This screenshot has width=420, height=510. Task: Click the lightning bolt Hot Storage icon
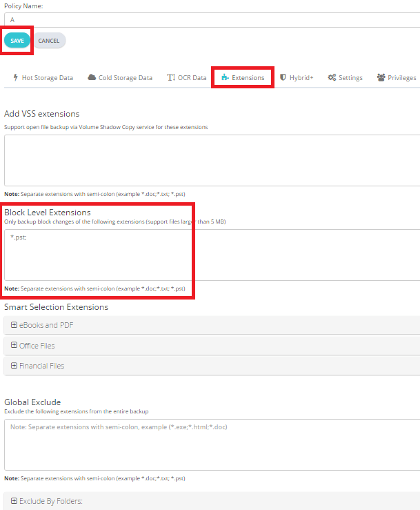click(15, 77)
